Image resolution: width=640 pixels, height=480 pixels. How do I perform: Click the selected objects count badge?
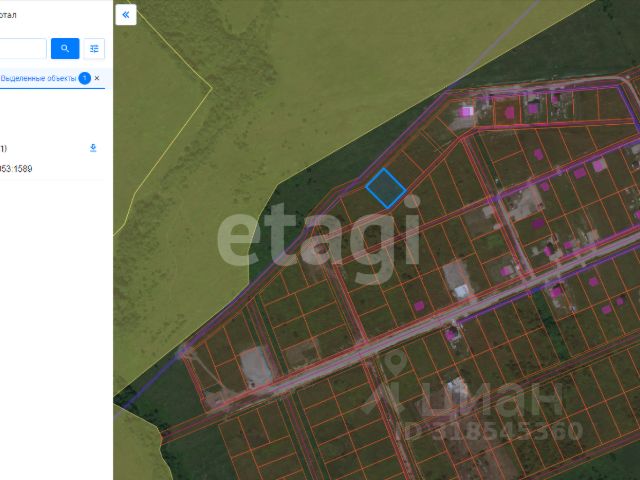[84, 78]
